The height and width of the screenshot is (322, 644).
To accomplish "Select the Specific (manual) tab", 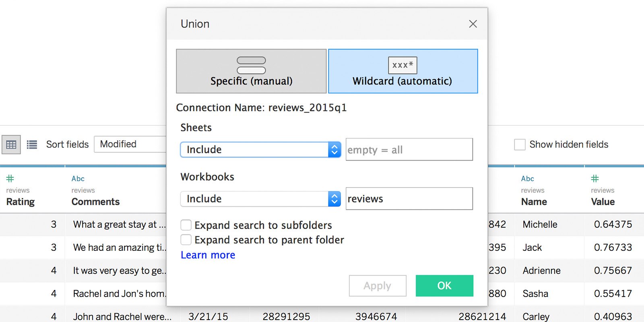I will click(x=251, y=71).
